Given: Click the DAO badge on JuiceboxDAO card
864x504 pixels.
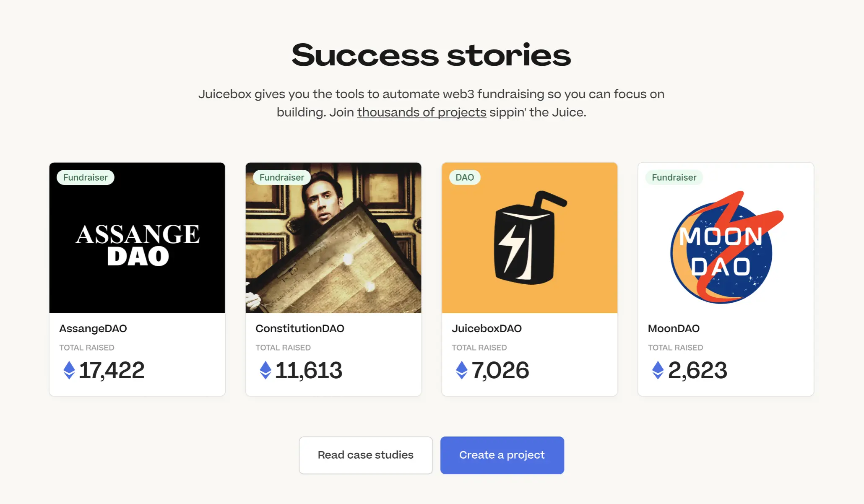Looking at the screenshot, I should 465,177.
